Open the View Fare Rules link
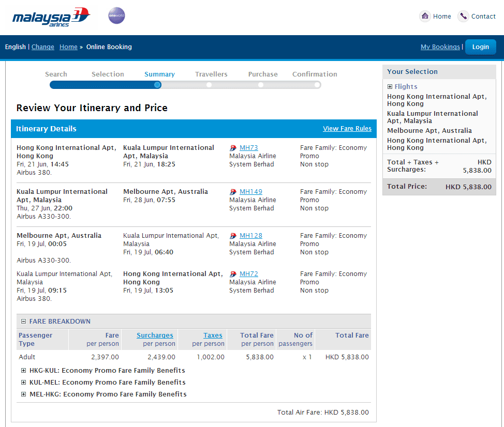 coord(347,129)
